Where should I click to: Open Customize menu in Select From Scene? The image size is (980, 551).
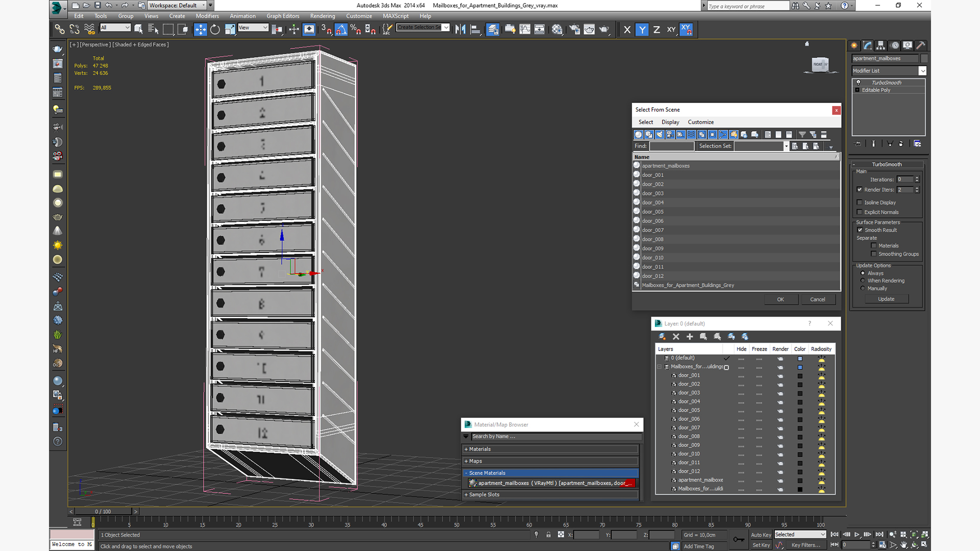coord(701,122)
